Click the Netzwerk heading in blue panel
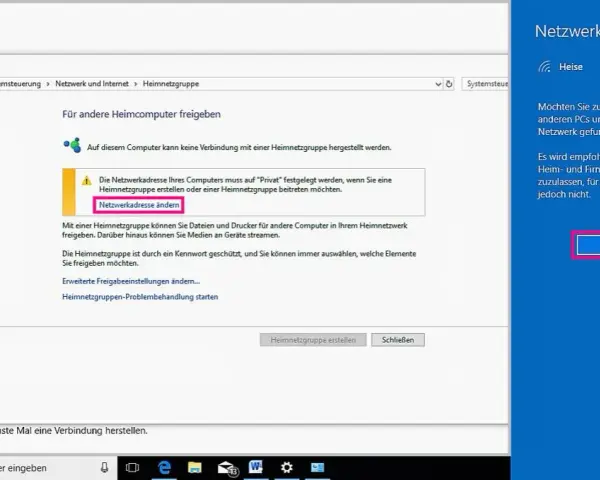 point(567,31)
